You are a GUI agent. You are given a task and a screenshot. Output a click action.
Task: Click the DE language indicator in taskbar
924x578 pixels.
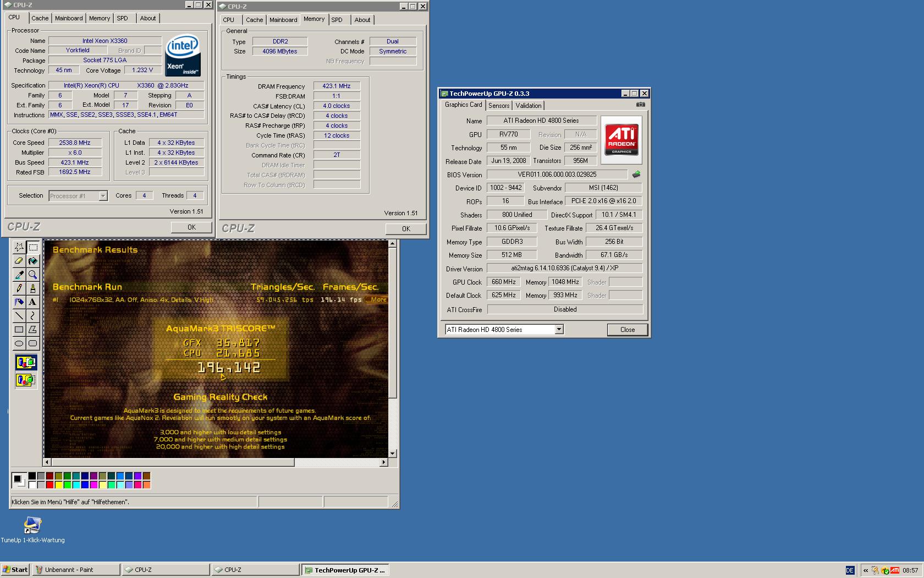[850, 570]
